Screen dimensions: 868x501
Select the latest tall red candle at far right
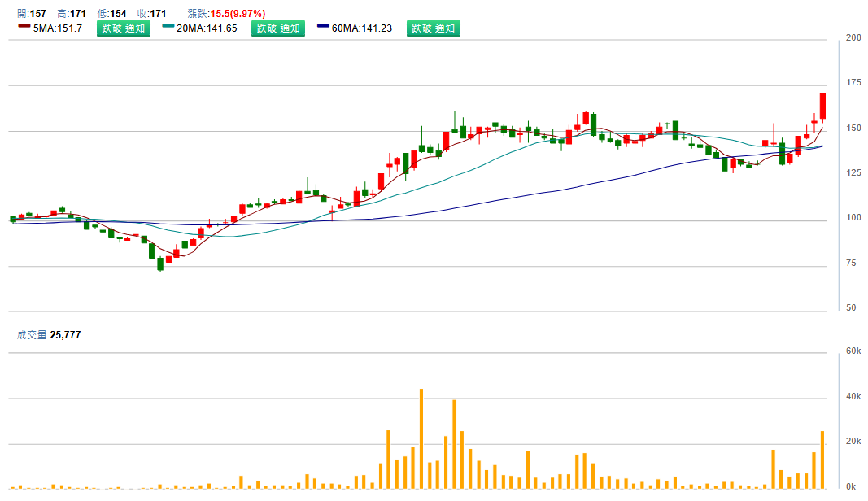pos(823,107)
